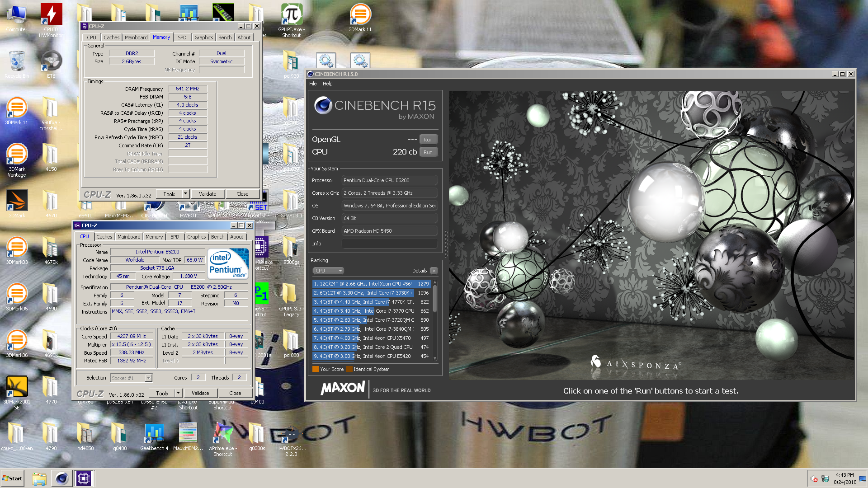The width and height of the screenshot is (868, 488).
Task: Launch the ET6 desktop shortcut
Action: pyautogui.click(x=51, y=65)
